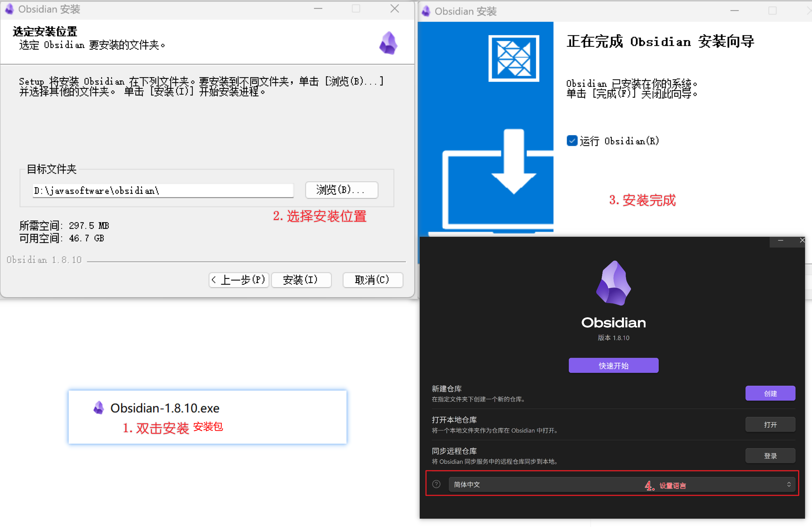Click the purple 快速开始 button
The width and height of the screenshot is (812, 527).
pos(613,365)
